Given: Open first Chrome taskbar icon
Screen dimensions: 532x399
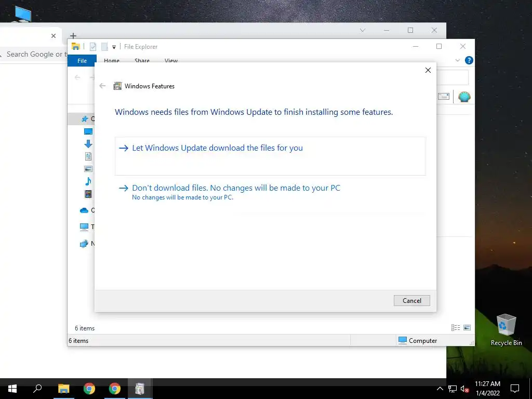Looking at the screenshot, I should [x=89, y=389].
